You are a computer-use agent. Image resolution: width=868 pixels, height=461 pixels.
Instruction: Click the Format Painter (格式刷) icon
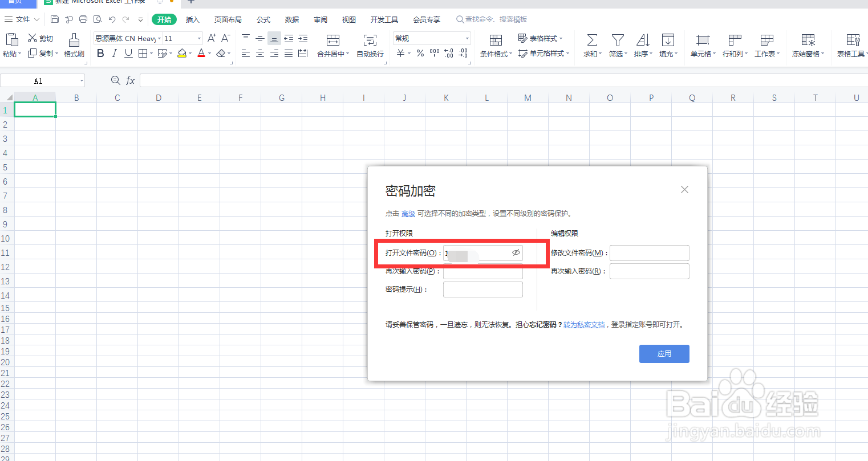74,39
